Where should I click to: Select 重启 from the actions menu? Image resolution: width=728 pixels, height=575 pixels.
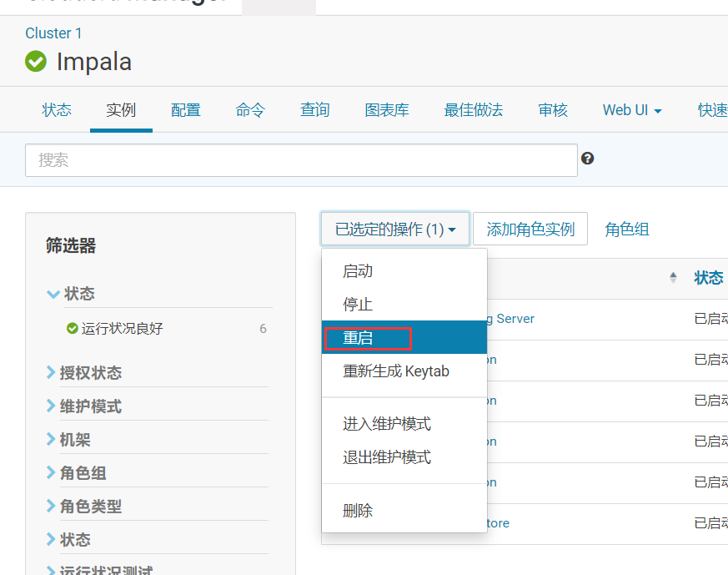(357, 337)
